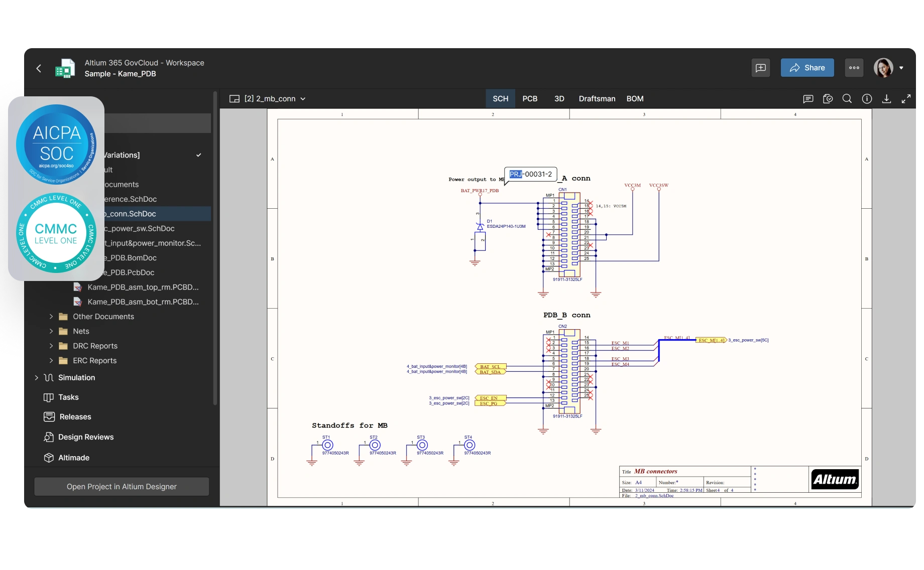The height and width of the screenshot is (570, 924).
Task: Click the add comment icon button
Action: click(x=761, y=68)
